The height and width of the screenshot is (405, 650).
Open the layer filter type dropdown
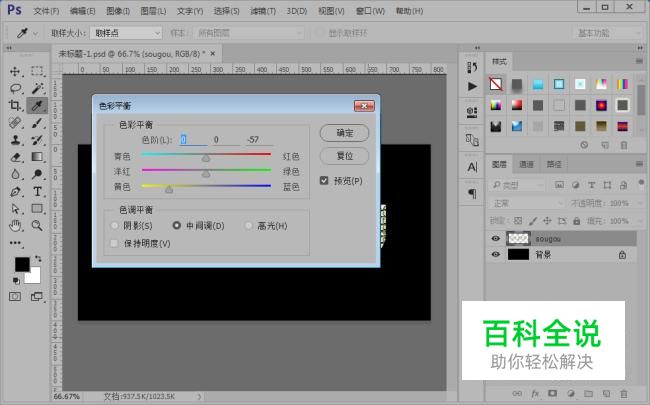click(x=517, y=185)
